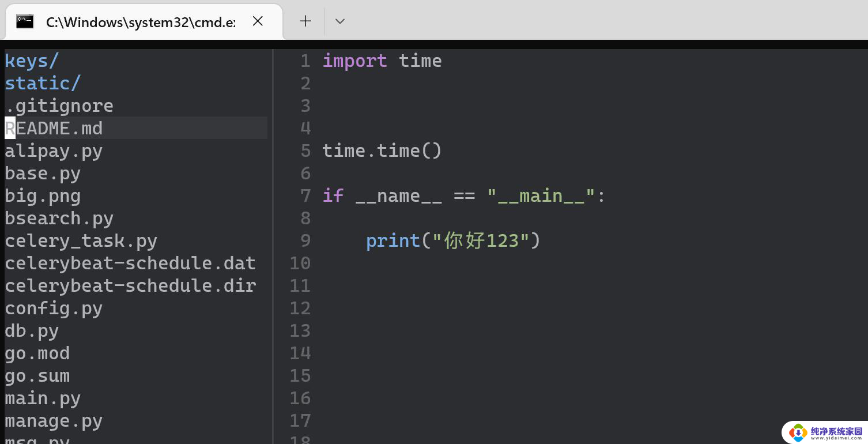The image size is (868, 444).
Task: Select big.png in the file list
Action: coord(43,196)
